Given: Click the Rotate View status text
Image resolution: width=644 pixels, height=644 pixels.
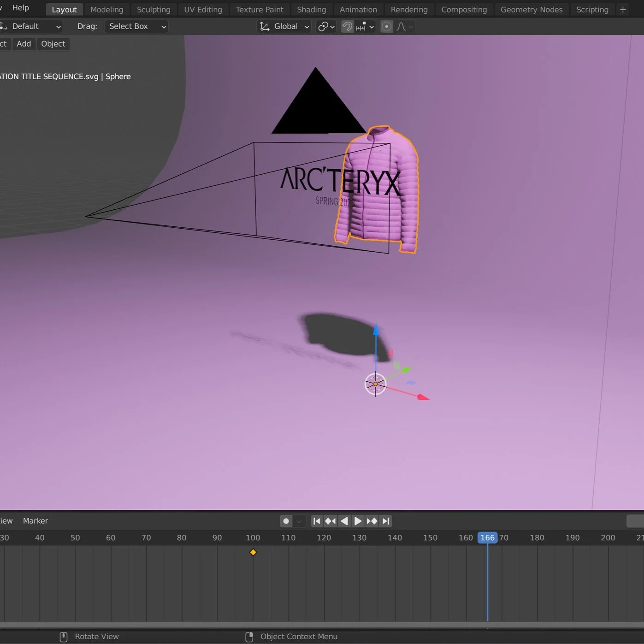Looking at the screenshot, I should 97,637.
